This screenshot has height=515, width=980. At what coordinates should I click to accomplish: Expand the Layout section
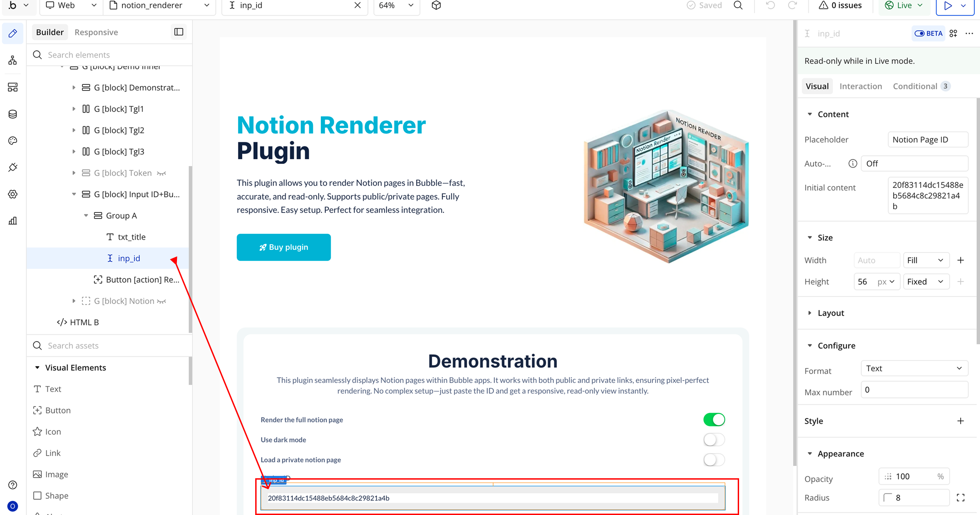click(831, 313)
